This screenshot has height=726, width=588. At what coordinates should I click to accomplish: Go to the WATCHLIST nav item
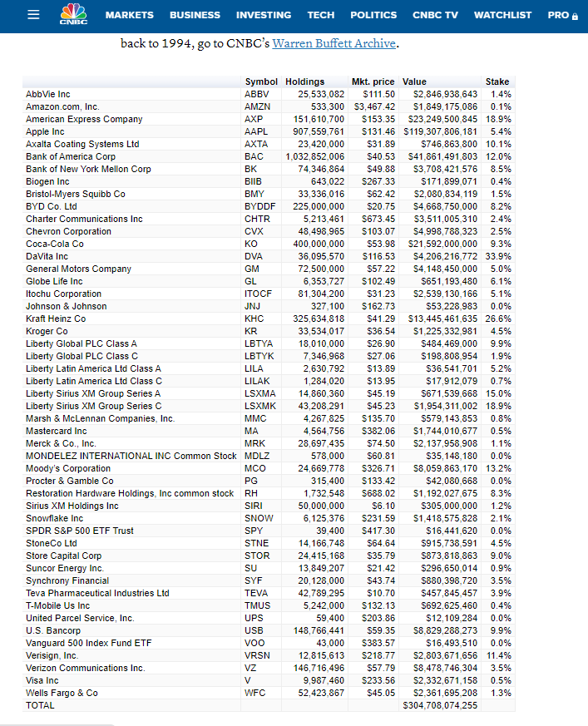[502, 15]
